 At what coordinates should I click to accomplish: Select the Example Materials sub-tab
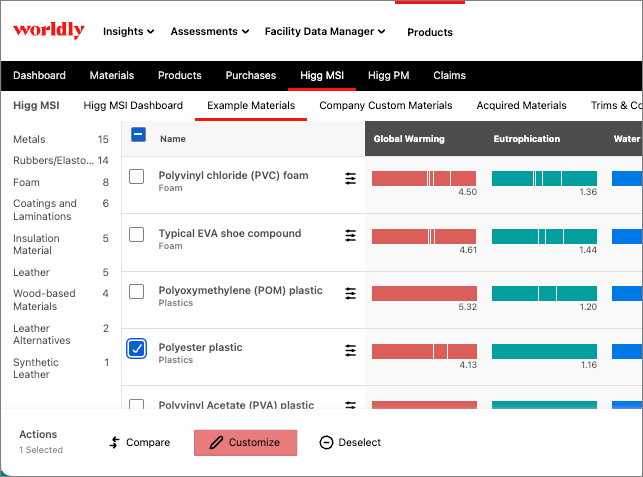(251, 105)
